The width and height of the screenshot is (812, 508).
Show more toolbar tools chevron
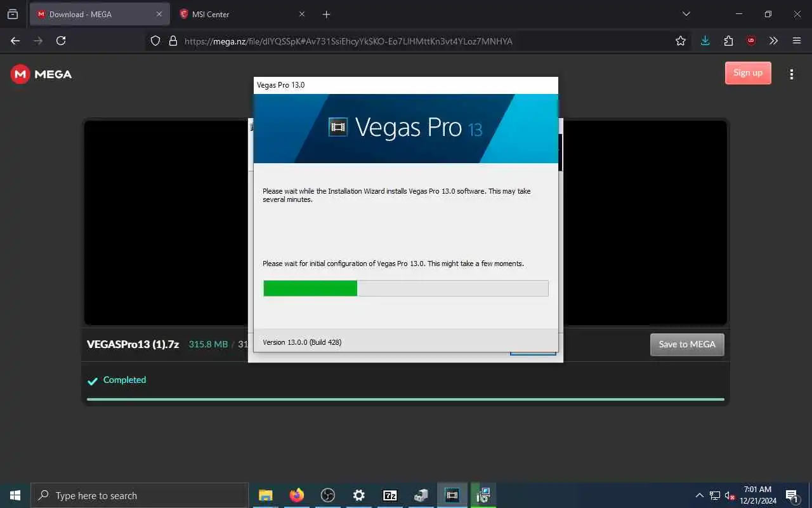tap(774, 41)
